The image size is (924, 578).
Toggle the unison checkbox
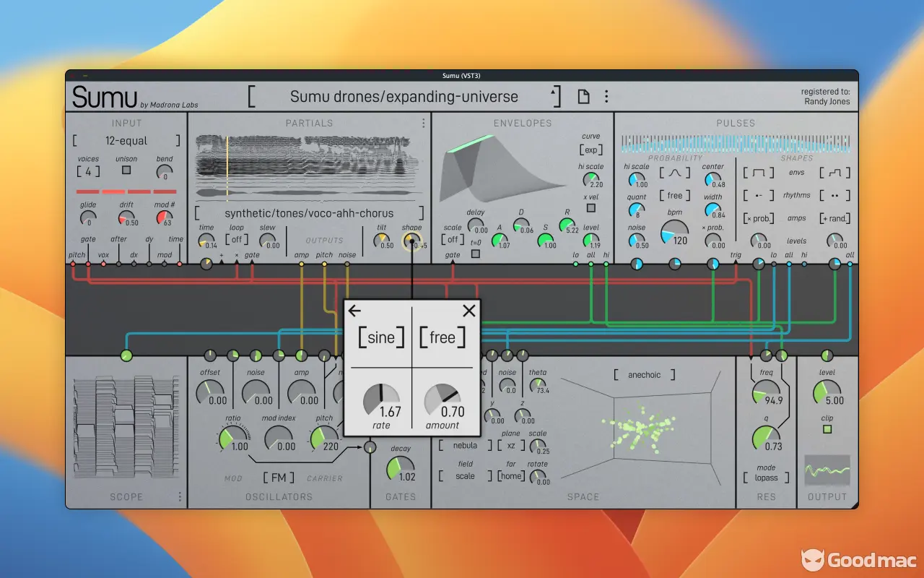pyautogui.click(x=126, y=170)
